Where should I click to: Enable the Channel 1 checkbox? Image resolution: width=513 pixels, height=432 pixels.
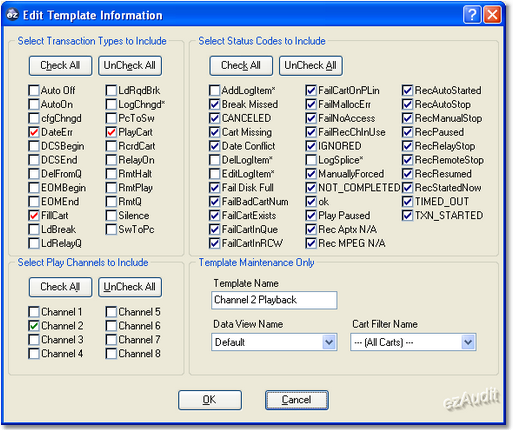(x=34, y=312)
